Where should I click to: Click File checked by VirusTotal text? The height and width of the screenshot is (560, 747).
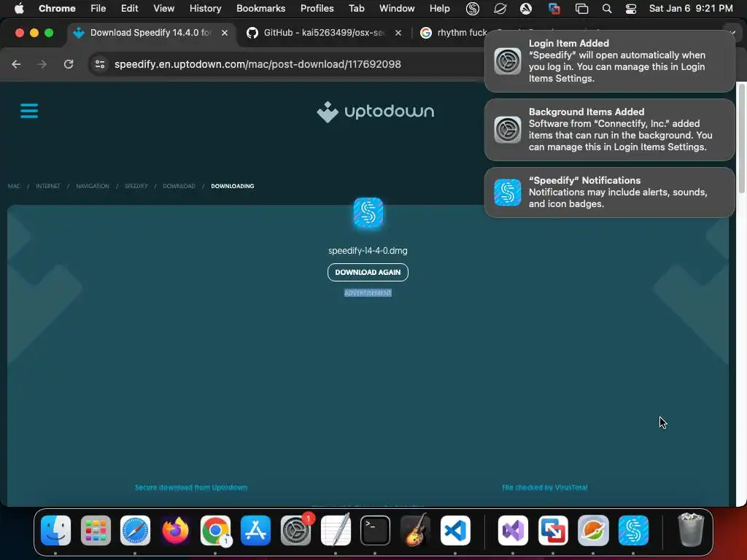pyautogui.click(x=544, y=488)
